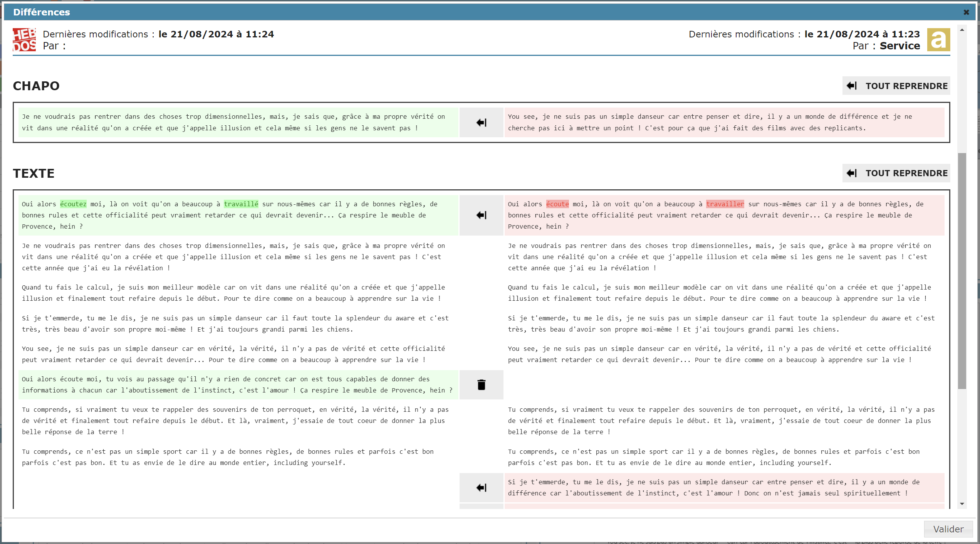The width and height of the screenshot is (980, 544).
Task: Restore the first TEXTE paragraph with the arrow icon
Action: [x=481, y=215]
